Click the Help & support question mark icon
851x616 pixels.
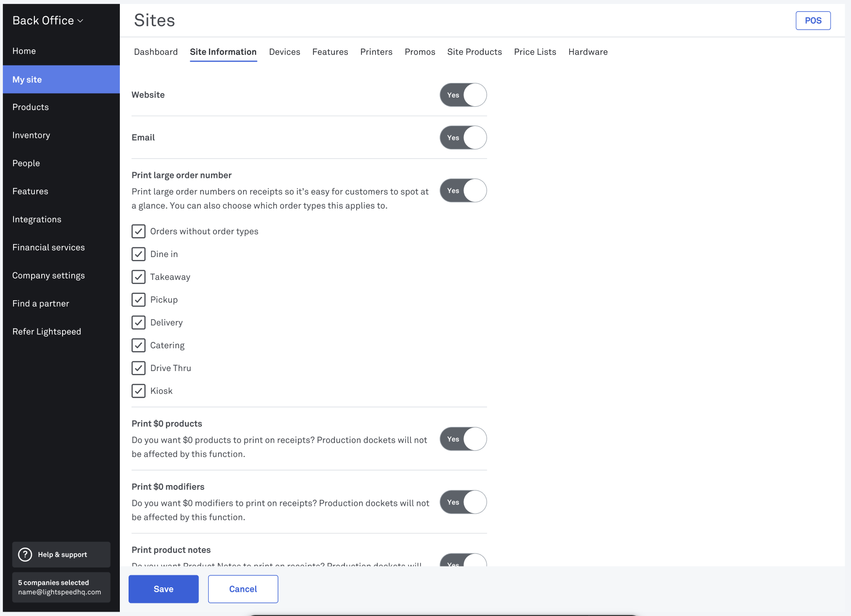(25, 554)
